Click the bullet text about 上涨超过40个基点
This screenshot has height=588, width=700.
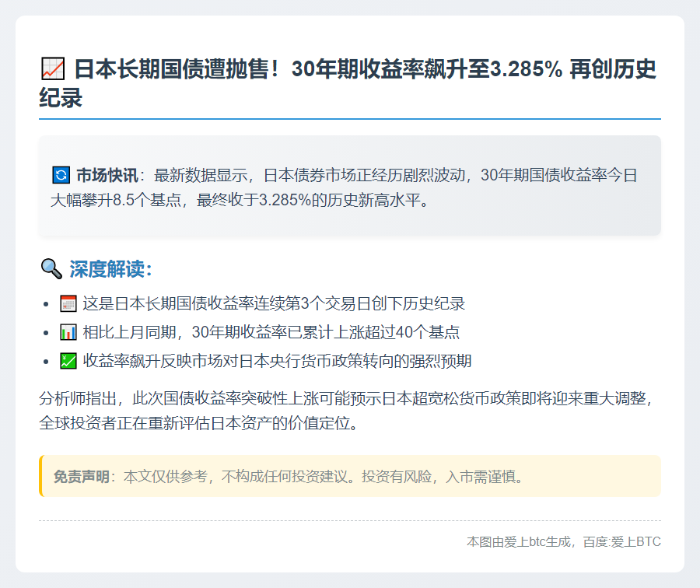click(271, 332)
